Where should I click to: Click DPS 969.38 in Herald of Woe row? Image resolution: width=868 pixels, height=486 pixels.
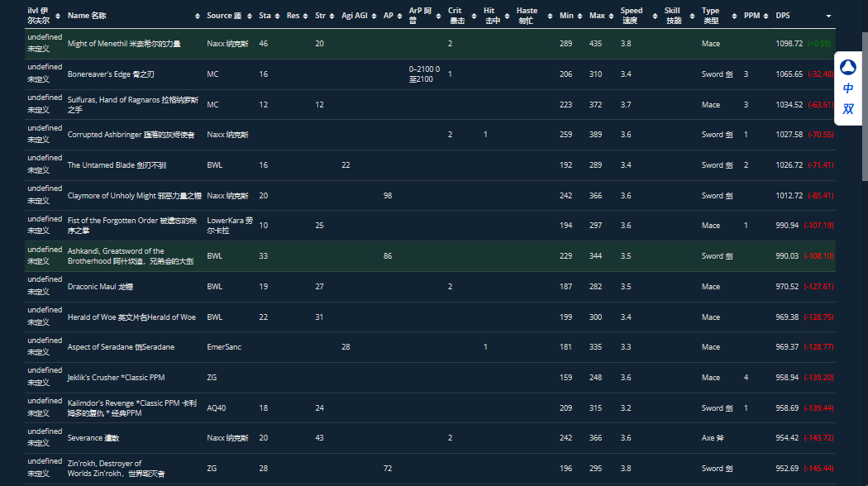pyautogui.click(x=787, y=317)
